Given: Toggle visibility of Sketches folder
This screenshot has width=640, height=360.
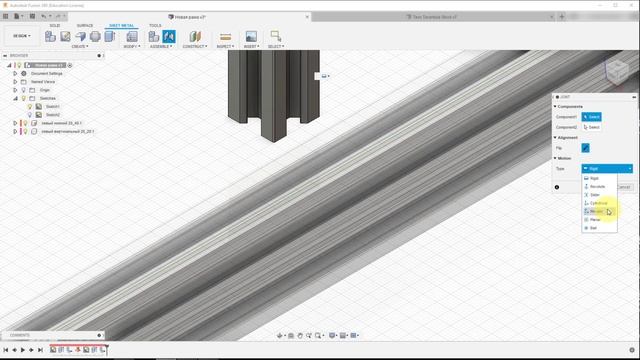Looking at the screenshot, I should tap(24, 98).
